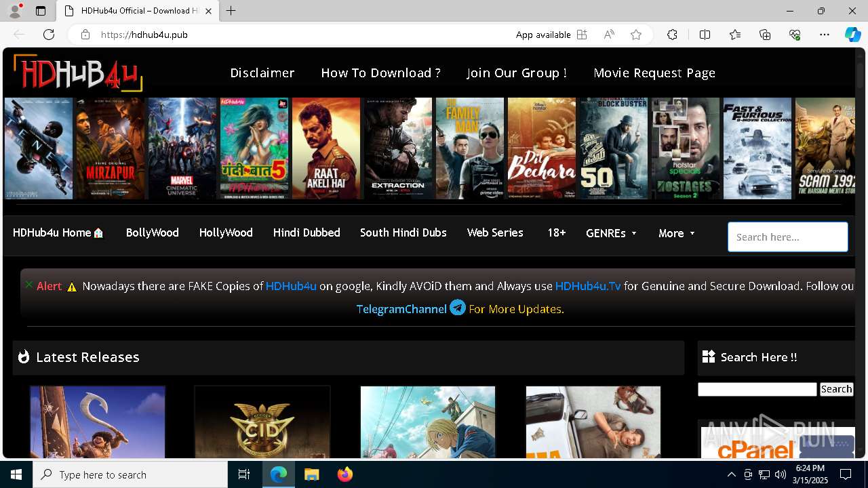
Task: Open a new tab plus button
Action: click(231, 11)
